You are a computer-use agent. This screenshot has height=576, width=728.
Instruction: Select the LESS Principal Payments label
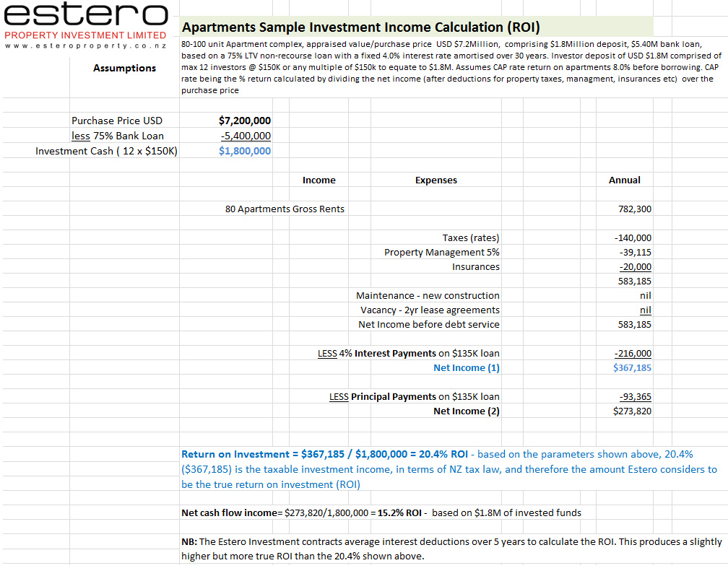point(414,396)
